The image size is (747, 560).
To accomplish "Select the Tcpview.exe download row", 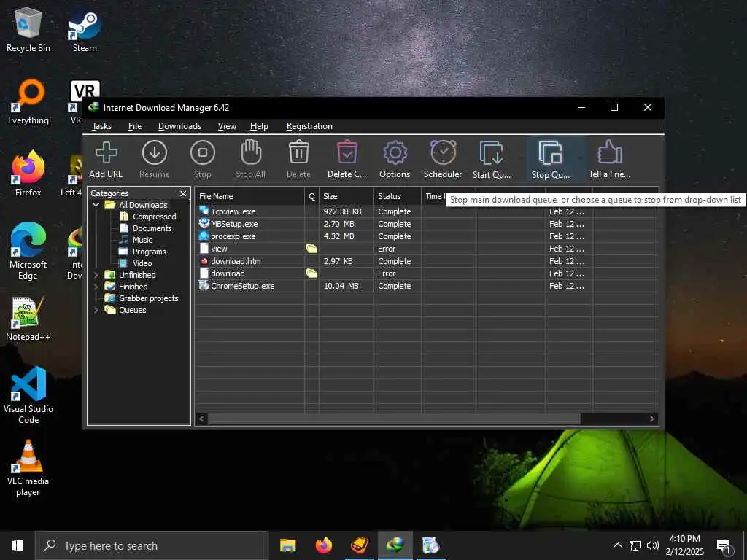I will click(427, 211).
